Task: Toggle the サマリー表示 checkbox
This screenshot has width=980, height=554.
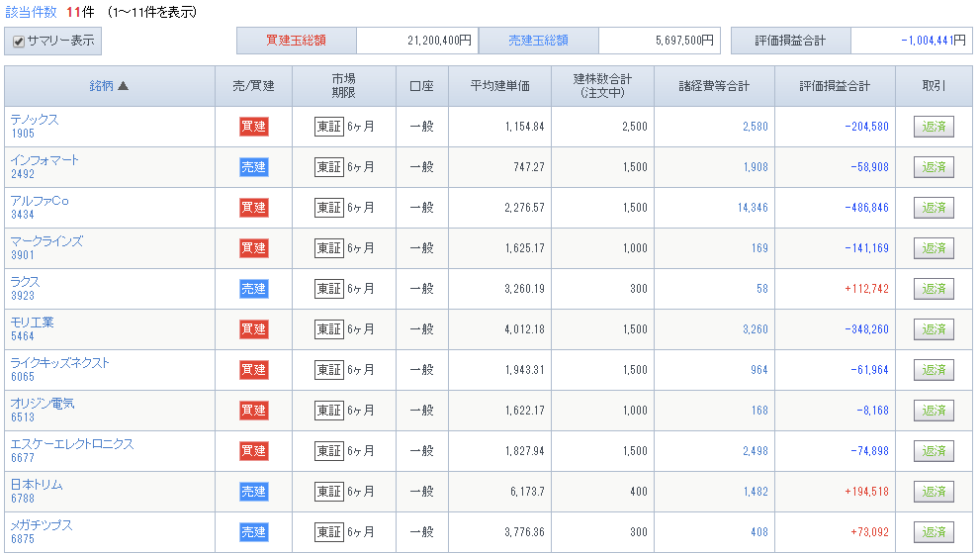Action: (19, 42)
